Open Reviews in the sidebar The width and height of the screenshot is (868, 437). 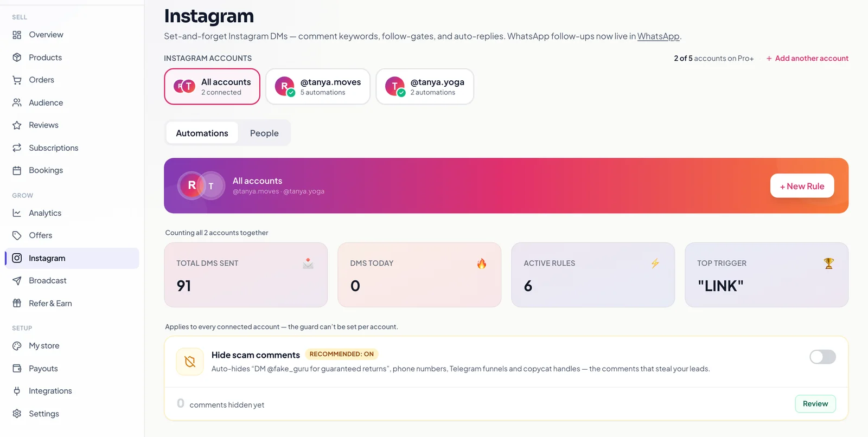[x=72, y=125]
